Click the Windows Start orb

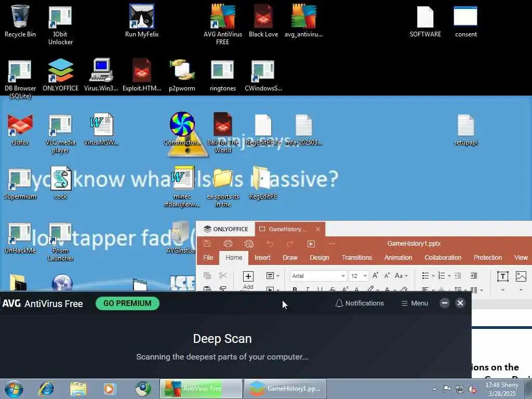point(14,389)
